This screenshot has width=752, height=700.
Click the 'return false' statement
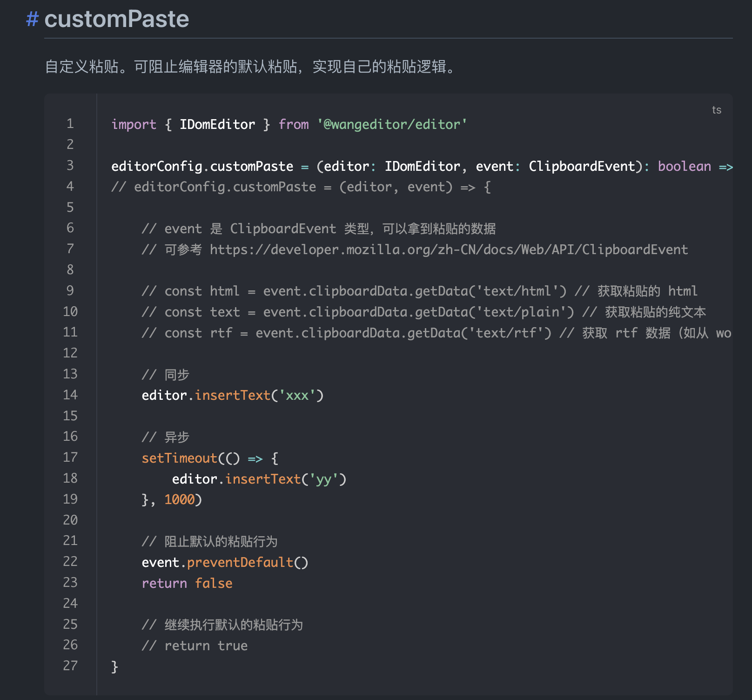(x=187, y=583)
